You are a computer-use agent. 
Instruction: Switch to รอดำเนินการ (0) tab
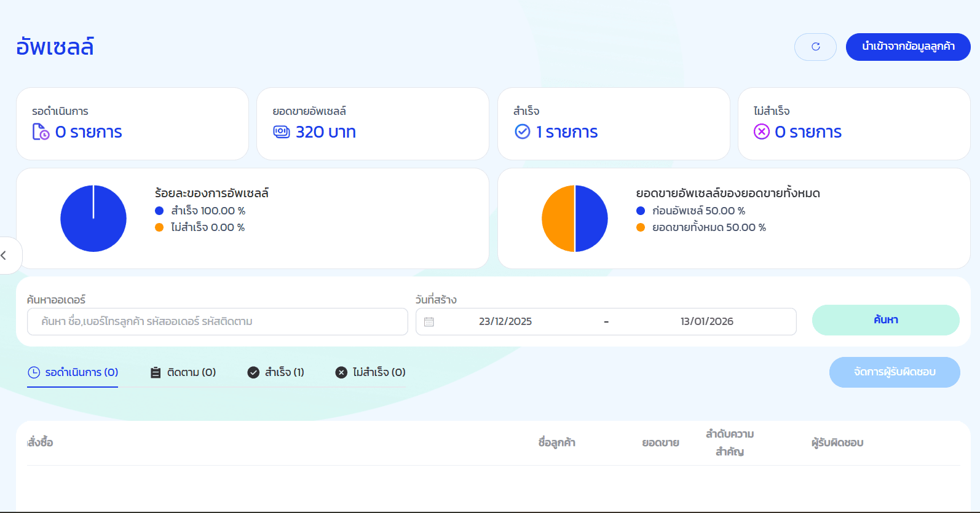pos(73,372)
